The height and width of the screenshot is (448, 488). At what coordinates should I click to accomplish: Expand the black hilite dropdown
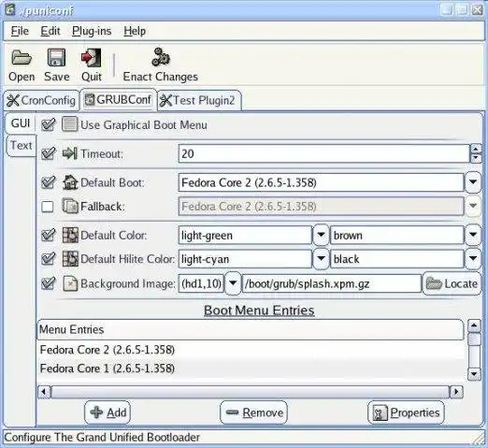(x=473, y=259)
